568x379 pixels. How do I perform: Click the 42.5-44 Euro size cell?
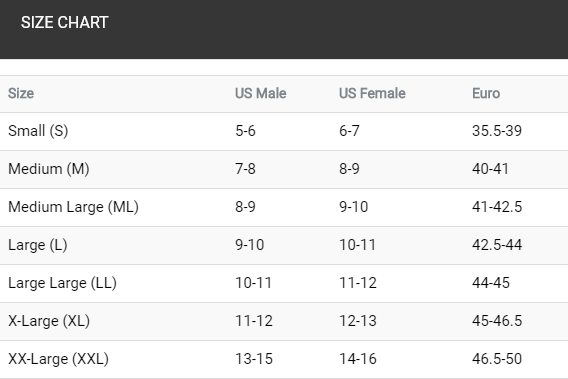coord(497,245)
